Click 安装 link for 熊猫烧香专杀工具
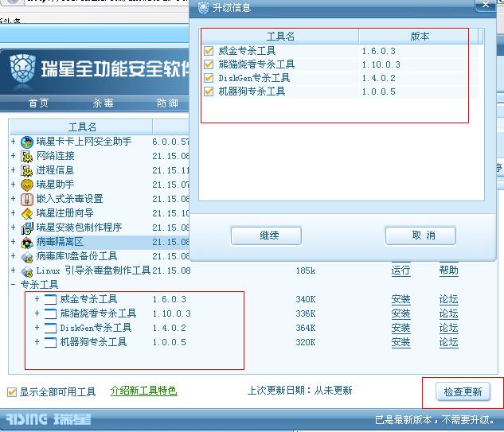 tap(400, 313)
